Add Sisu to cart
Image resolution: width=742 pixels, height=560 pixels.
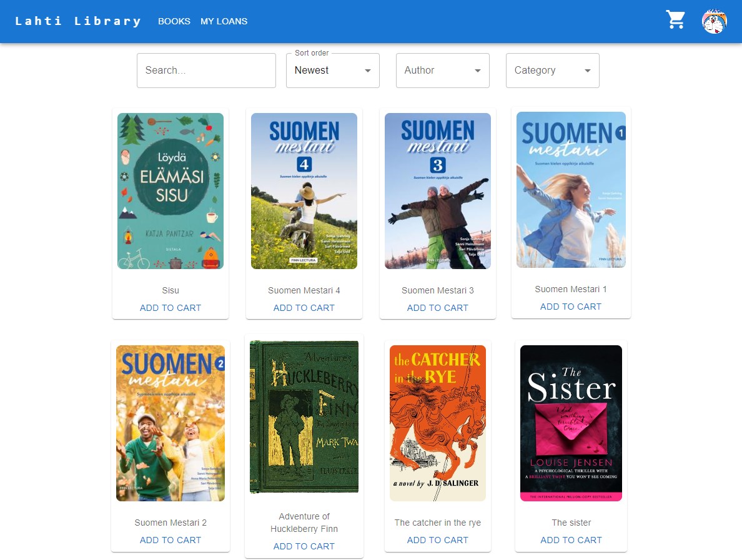click(x=171, y=308)
